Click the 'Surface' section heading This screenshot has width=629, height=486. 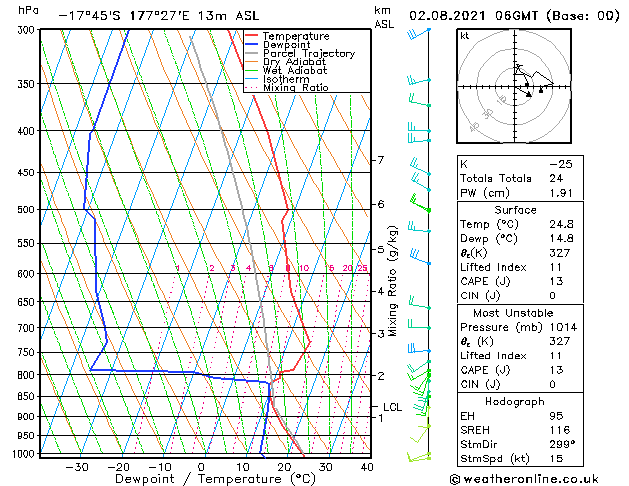point(515,210)
